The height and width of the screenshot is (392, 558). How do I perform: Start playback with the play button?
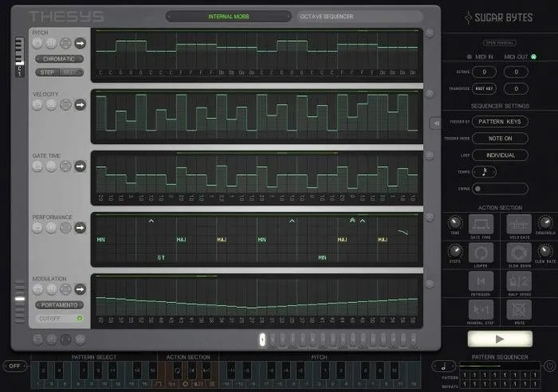click(500, 339)
